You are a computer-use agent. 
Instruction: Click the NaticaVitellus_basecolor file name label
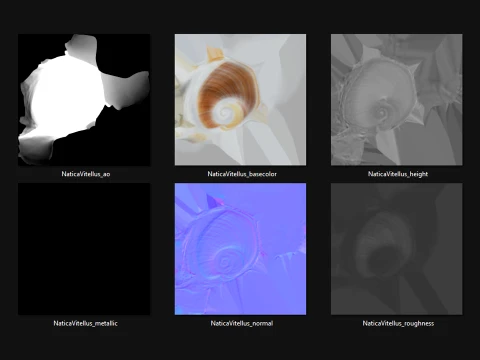[x=242, y=174]
